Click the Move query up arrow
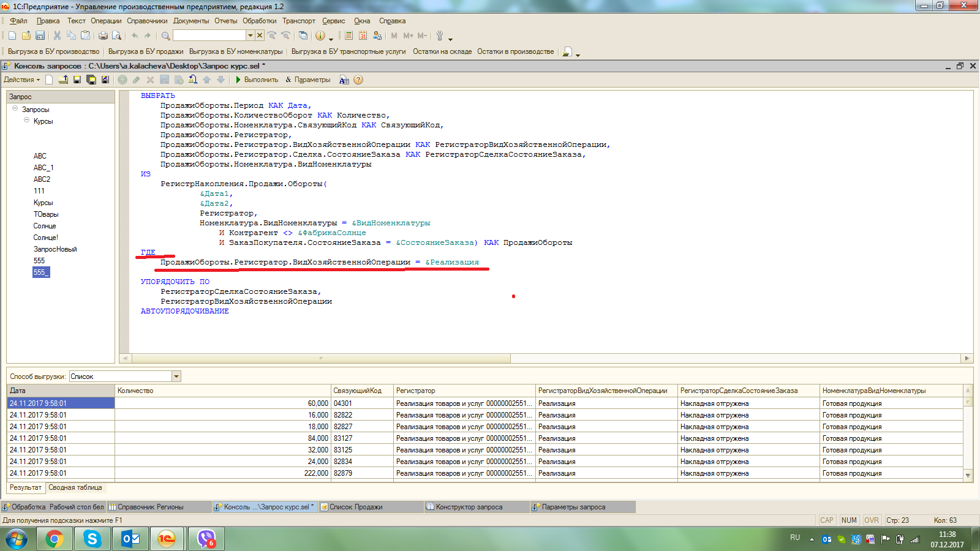 (206, 80)
